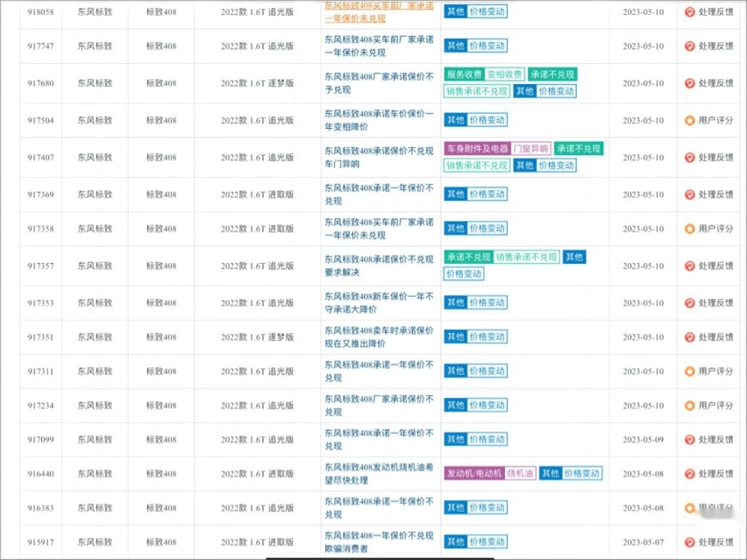The image size is (747, 560).
Task: Click the red status icon for complaint 917407
Action: tap(689, 158)
